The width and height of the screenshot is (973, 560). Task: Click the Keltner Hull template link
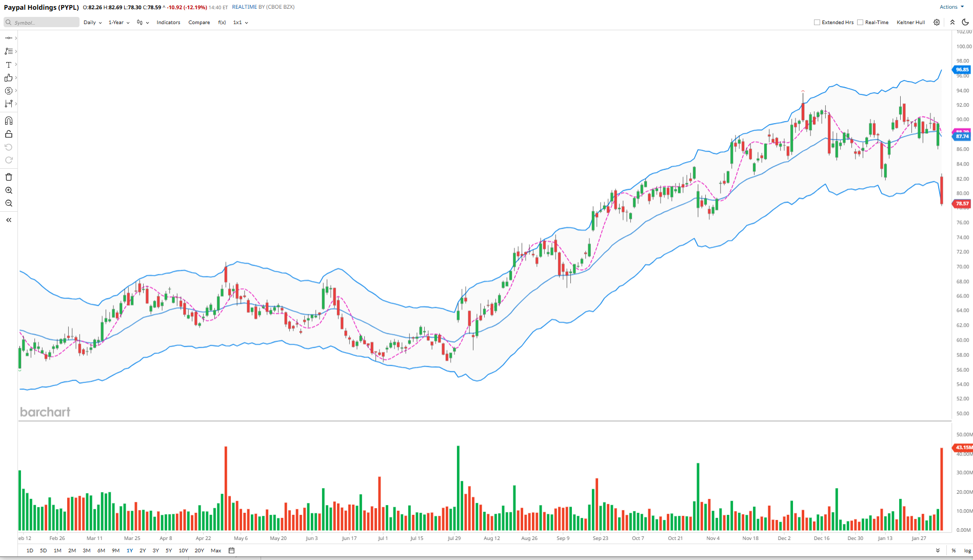tap(910, 23)
